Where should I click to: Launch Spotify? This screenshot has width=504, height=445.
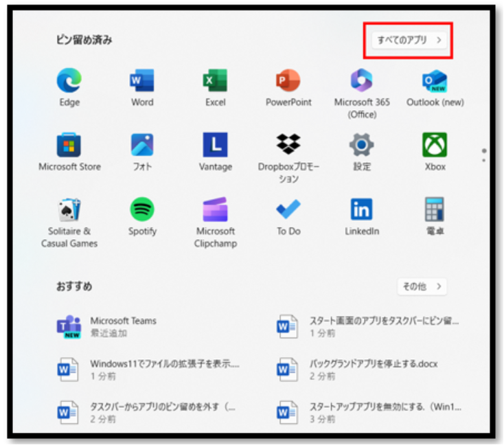tap(142, 217)
